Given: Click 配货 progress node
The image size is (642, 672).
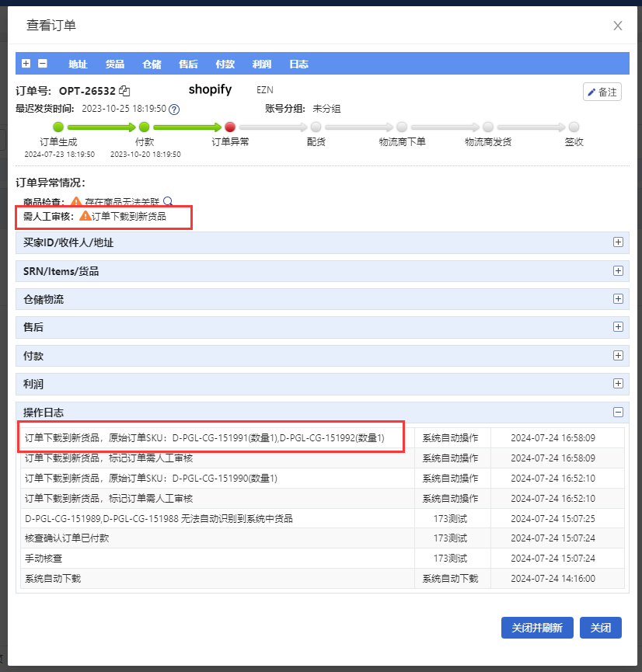Looking at the screenshot, I should click(316, 127).
